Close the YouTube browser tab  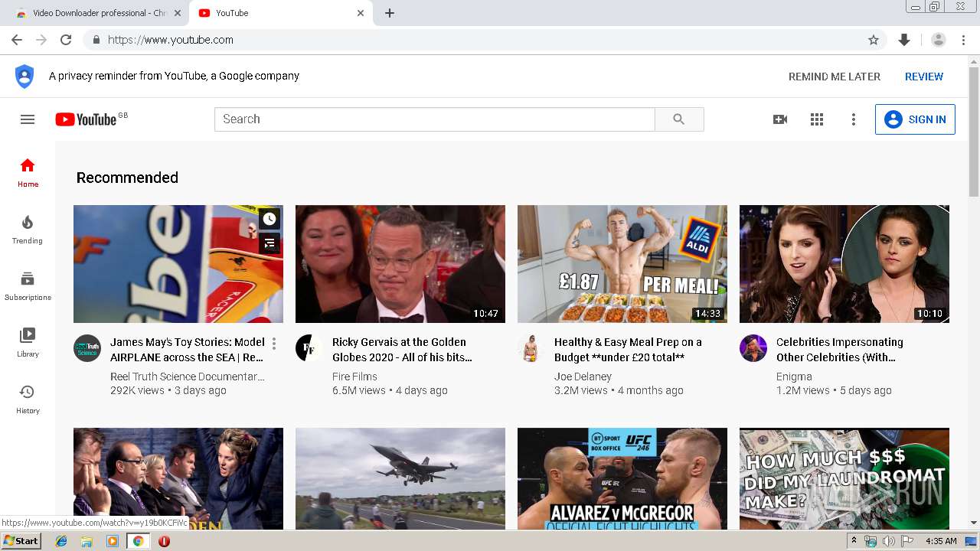(x=361, y=13)
